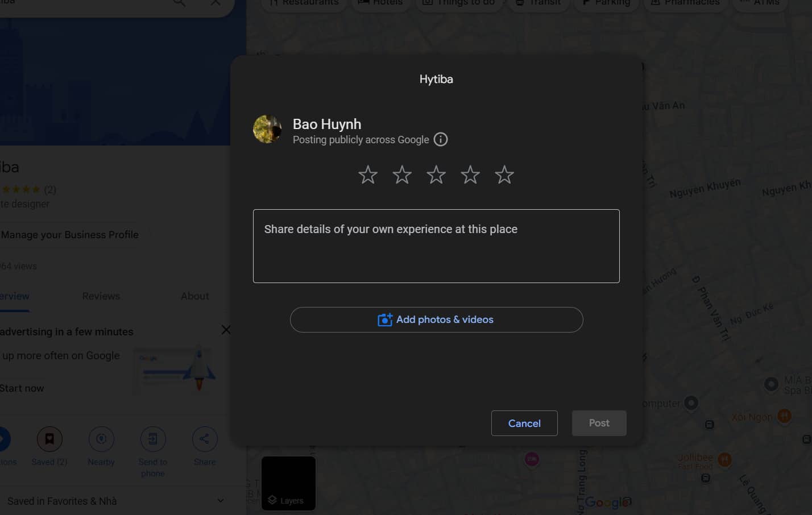This screenshot has width=812, height=515.
Task: Cancel the review dialog
Action: point(524,423)
